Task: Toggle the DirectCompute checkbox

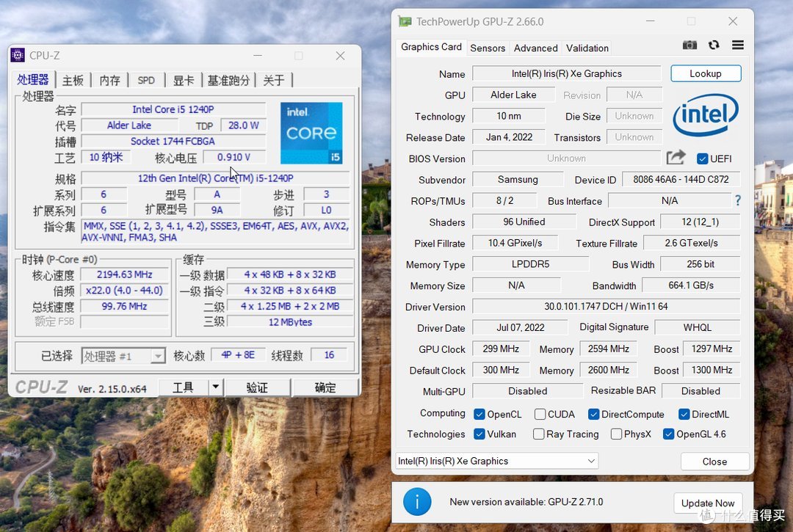Action: click(594, 415)
